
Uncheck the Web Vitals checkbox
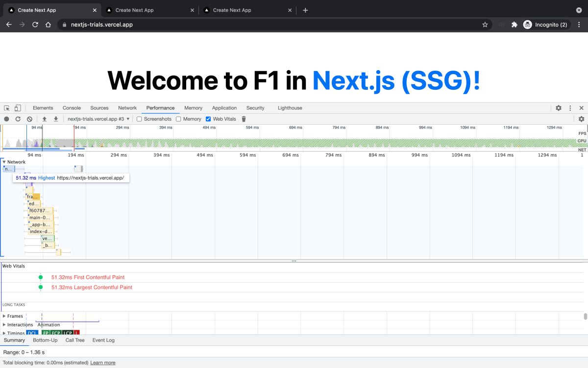coord(208,119)
